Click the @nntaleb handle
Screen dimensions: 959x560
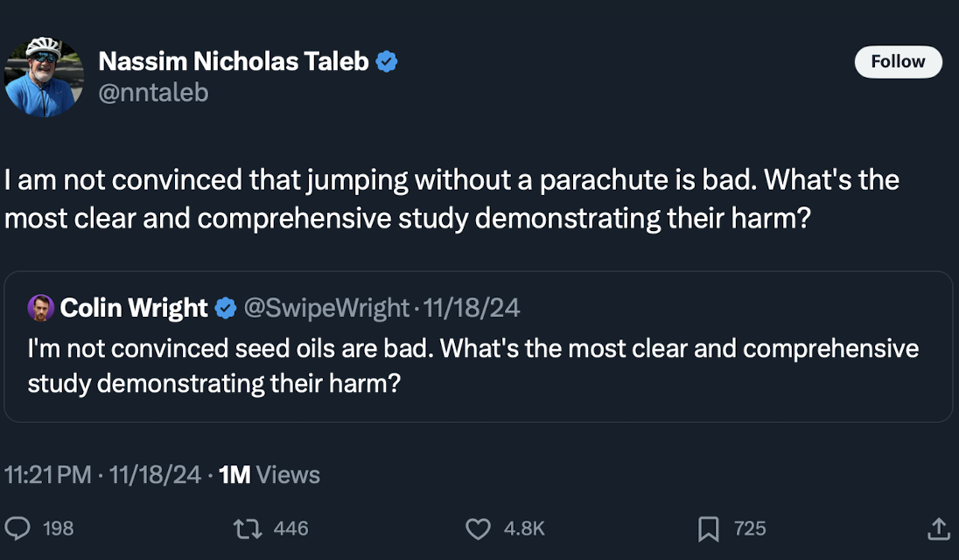click(x=153, y=92)
